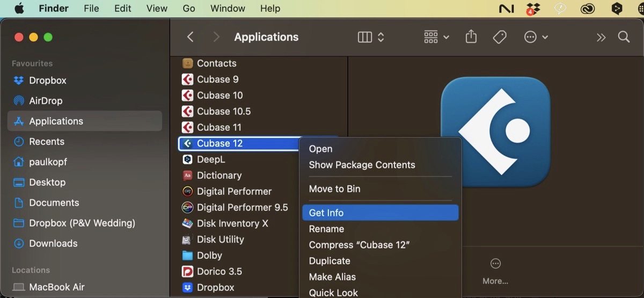Image resolution: width=644 pixels, height=298 pixels.
Task: Click the Dictionary app icon
Action: click(x=187, y=176)
